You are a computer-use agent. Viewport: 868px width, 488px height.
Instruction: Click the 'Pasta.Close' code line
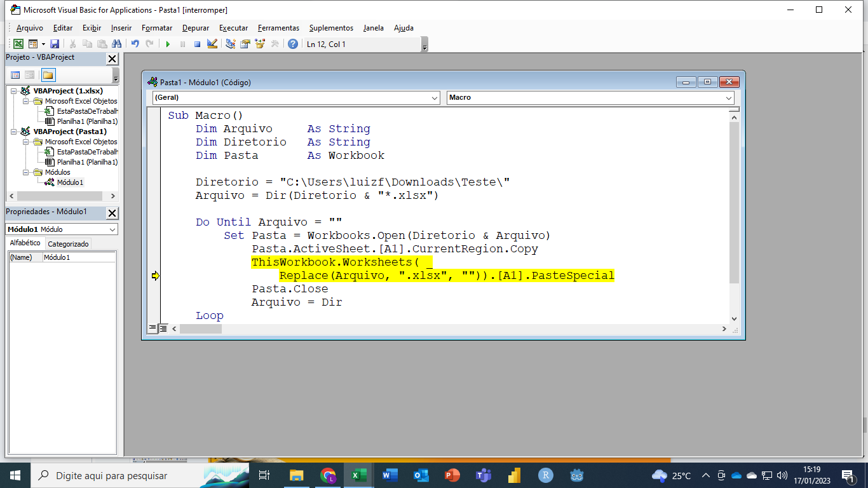(x=290, y=289)
